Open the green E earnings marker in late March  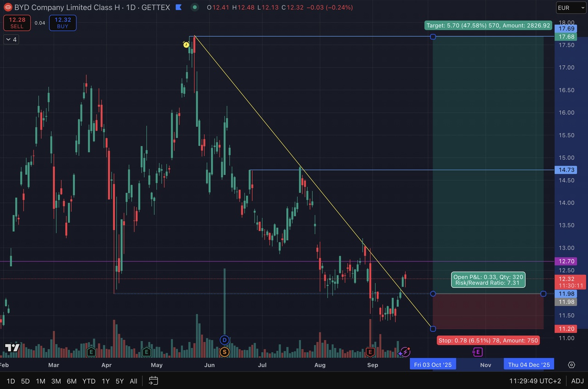(x=91, y=352)
